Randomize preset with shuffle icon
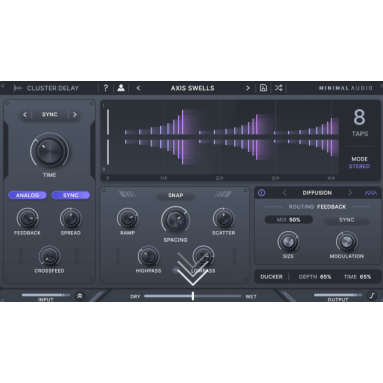The height and width of the screenshot is (383, 383). 278,88
